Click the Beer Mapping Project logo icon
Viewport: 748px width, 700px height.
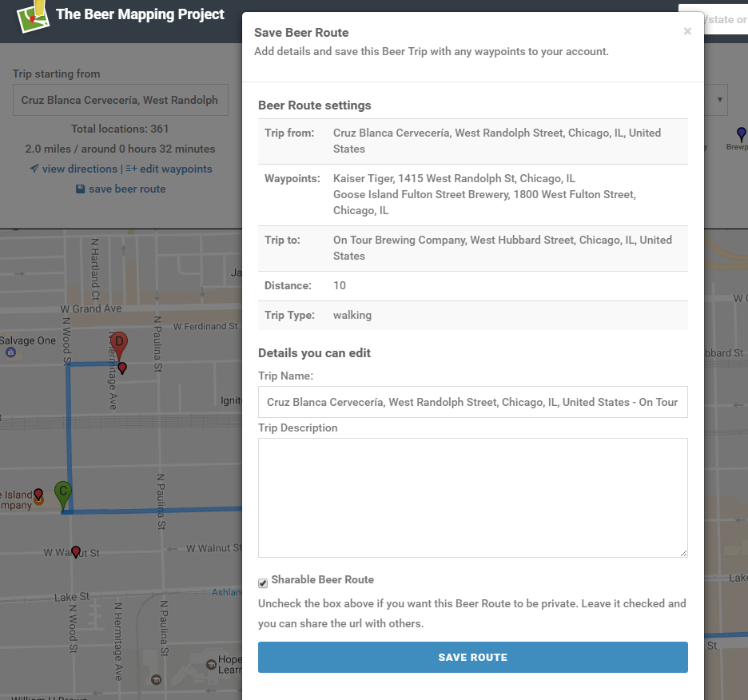[33, 16]
